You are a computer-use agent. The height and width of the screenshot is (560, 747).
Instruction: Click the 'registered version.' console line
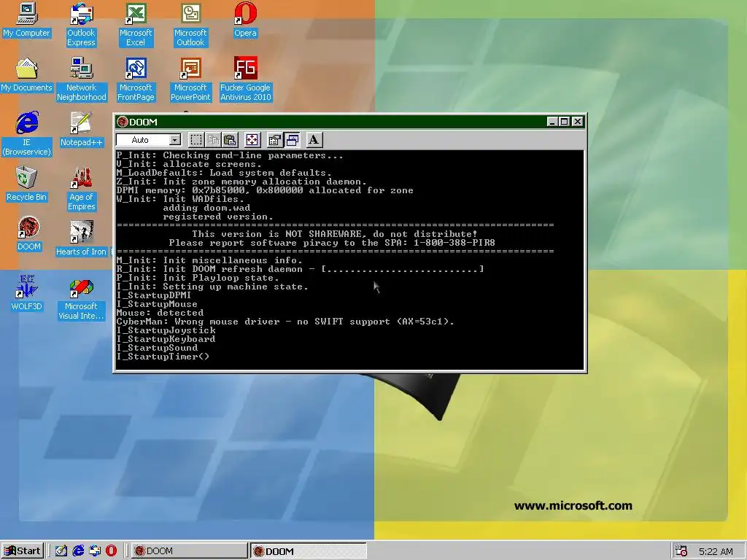point(217,217)
